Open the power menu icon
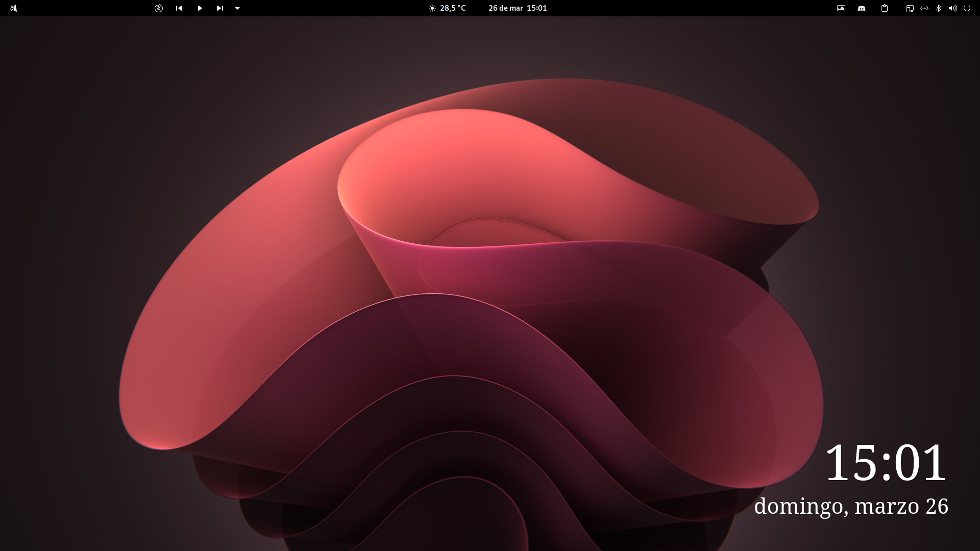980x551 pixels. (967, 8)
